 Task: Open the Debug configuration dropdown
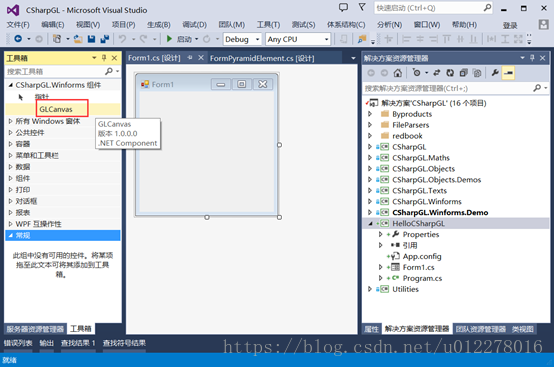pos(257,39)
